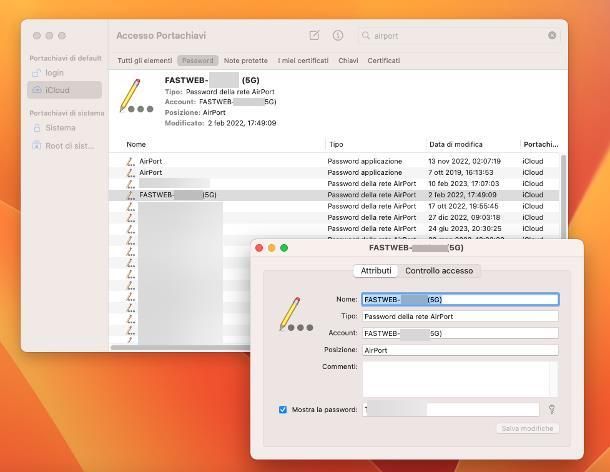Click the new keychain item compose icon

coord(314,35)
